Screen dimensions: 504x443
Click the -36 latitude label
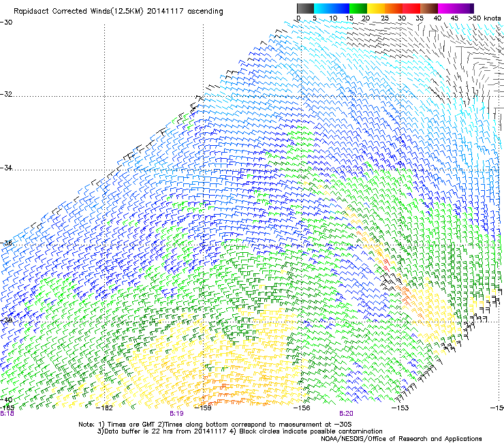[6, 243]
